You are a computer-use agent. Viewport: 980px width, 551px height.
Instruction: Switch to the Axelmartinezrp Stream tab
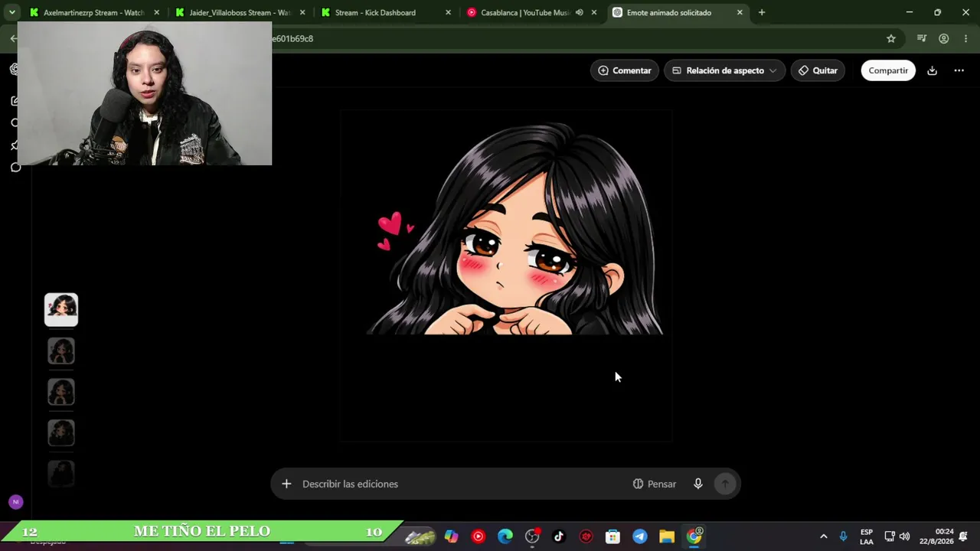(93, 12)
